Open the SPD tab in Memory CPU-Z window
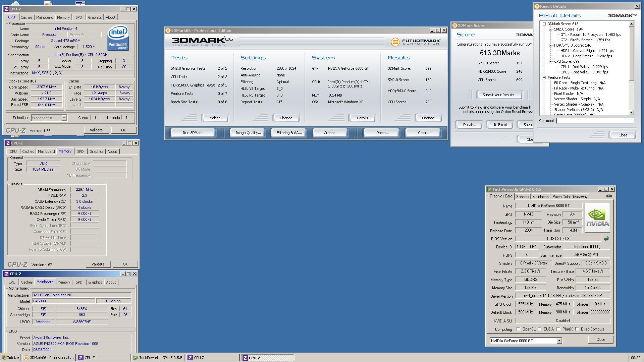 [x=80, y=152]
